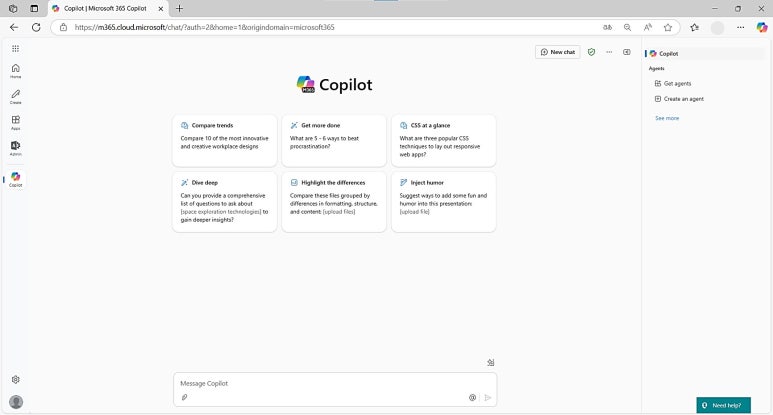
Task: Expand See more in the Agents list
Action: tap(667, 118)
